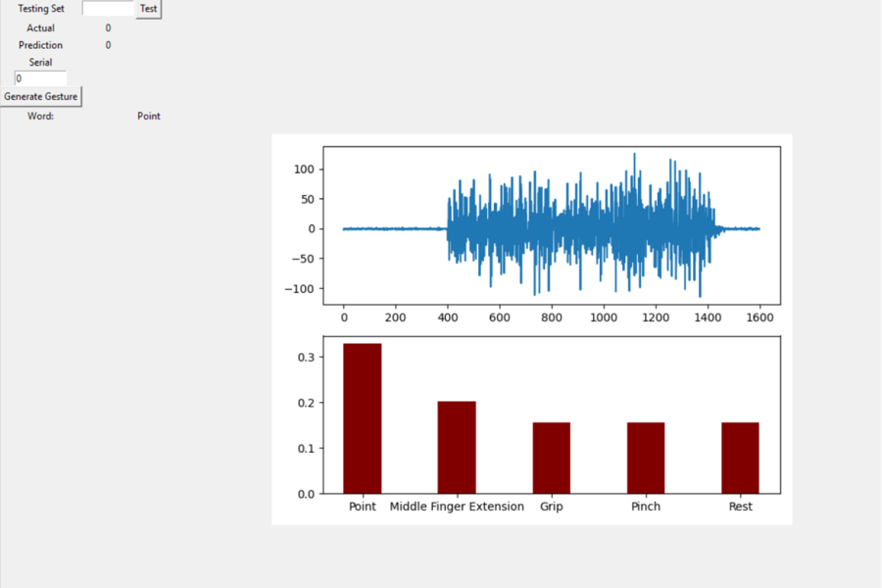Click the Word: label
The image size is (882, 588).
(x=41, y=117)
